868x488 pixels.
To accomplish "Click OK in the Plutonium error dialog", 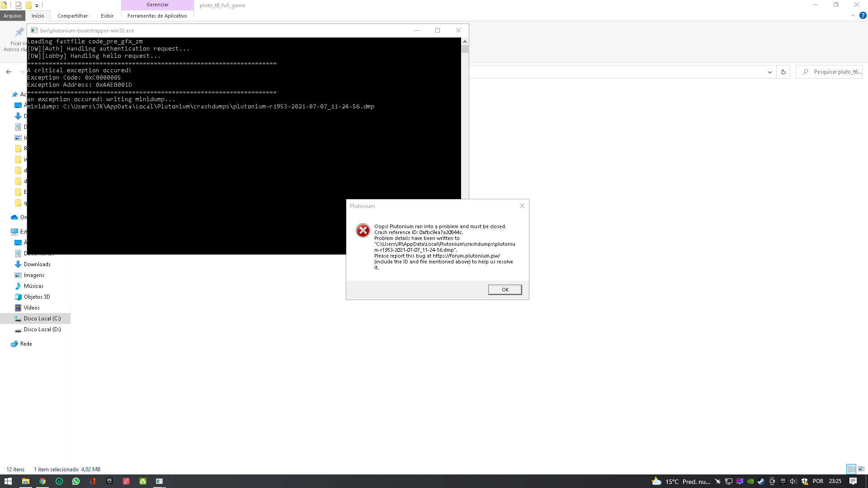I will coord(505,290).
